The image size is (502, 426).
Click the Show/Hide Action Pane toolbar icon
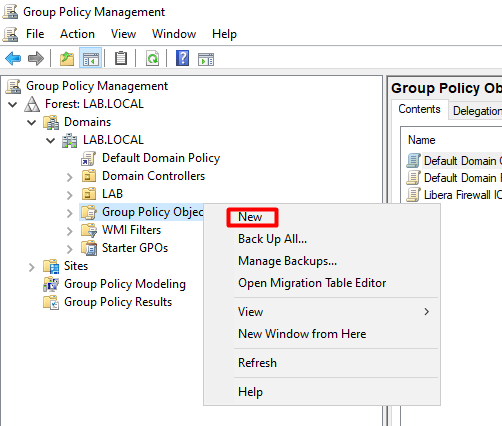coord(206,59)
